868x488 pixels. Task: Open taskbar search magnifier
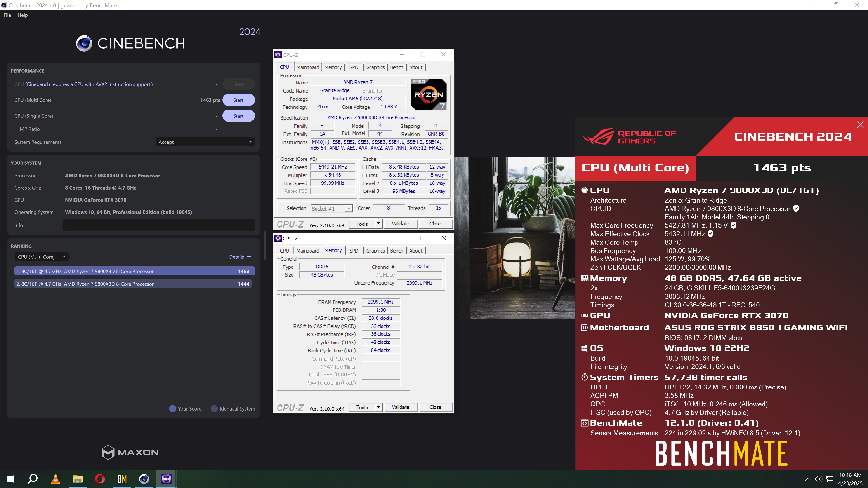tap(33, 479)
